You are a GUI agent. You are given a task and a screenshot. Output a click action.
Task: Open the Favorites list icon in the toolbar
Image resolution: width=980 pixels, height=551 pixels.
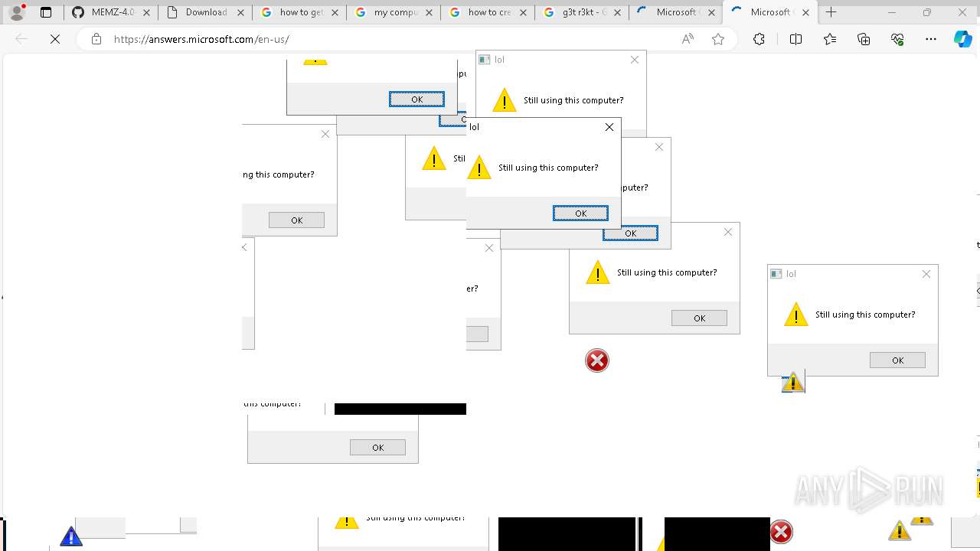click(x=830, y=39)
